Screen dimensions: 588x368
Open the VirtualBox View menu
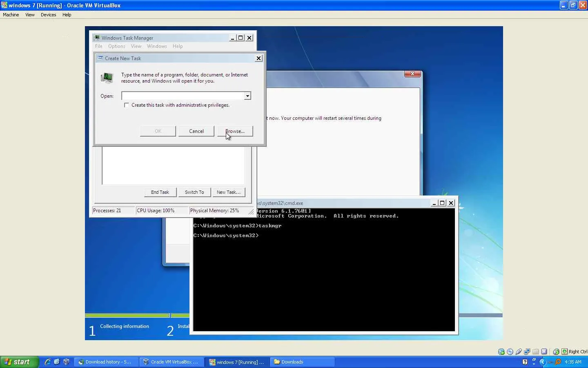pyautogui.click(x=30, y=15)
